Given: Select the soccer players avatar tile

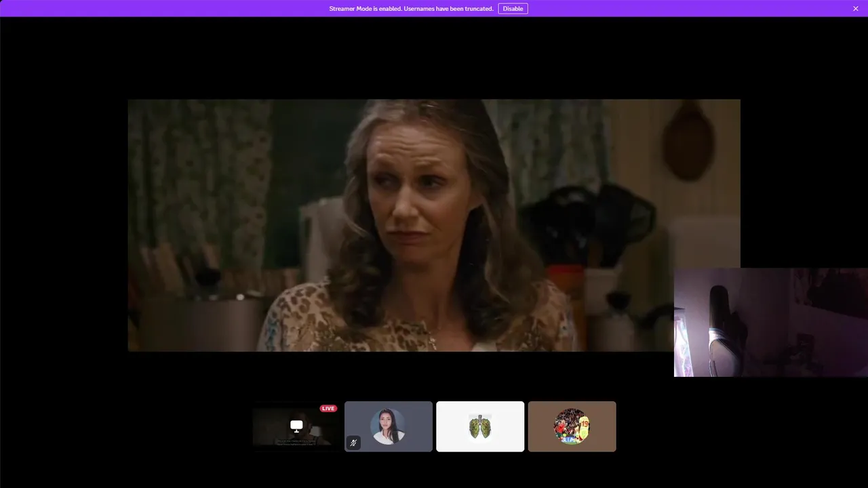Looking at the screenshot, I should 572,426.
